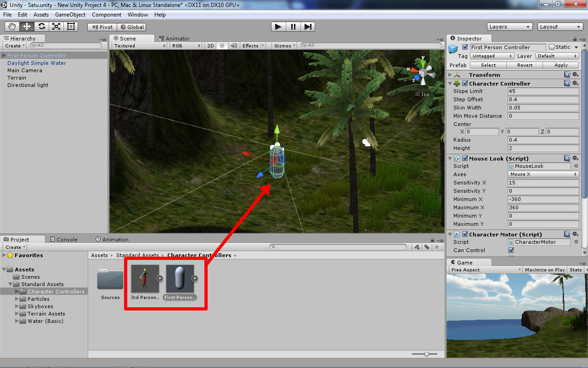The width and height of the screenshot is (588, 368).
Task: Click Project search by type icon
Action: coord(417,247)
